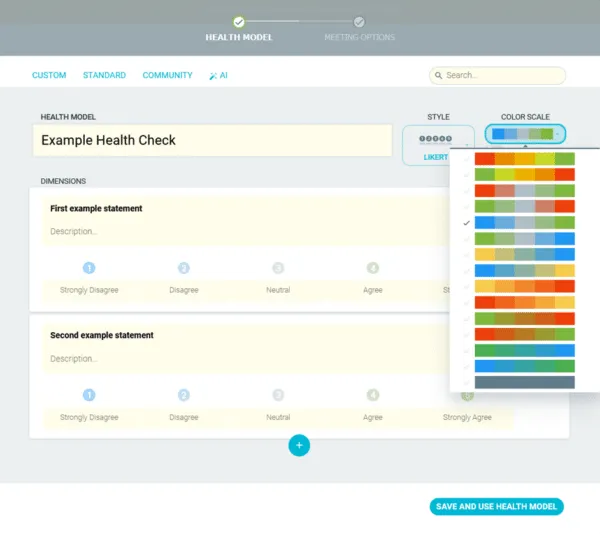Add a dimension with the plus button
Viewport: 600px width, 534px height.
[x=299, y=445]
